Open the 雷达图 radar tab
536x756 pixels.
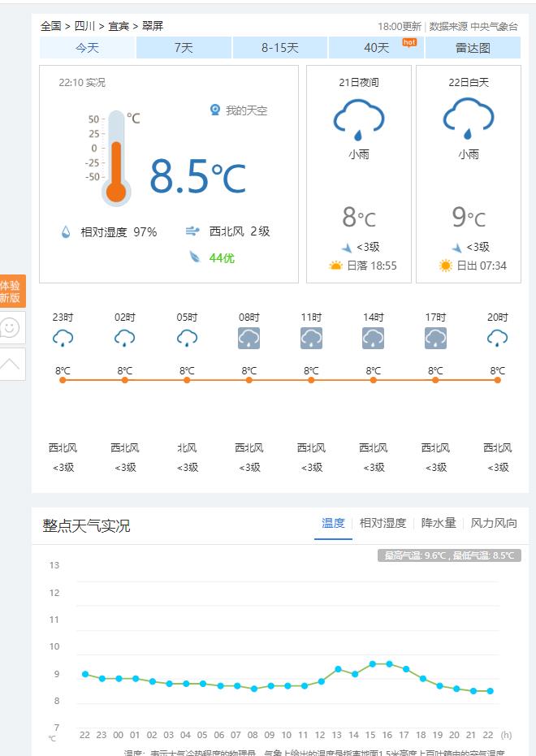(x=473, y=48)
